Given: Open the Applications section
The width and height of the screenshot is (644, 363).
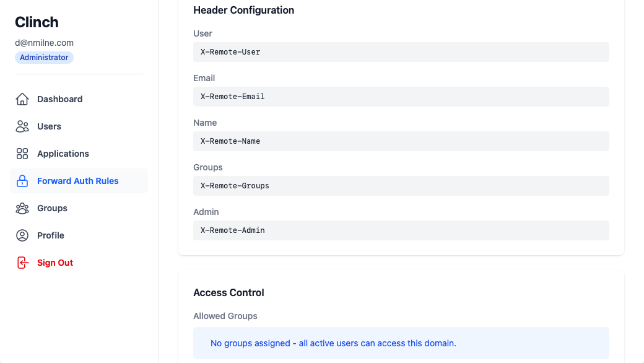Looking at the screenshot, I should coord(63,154).
